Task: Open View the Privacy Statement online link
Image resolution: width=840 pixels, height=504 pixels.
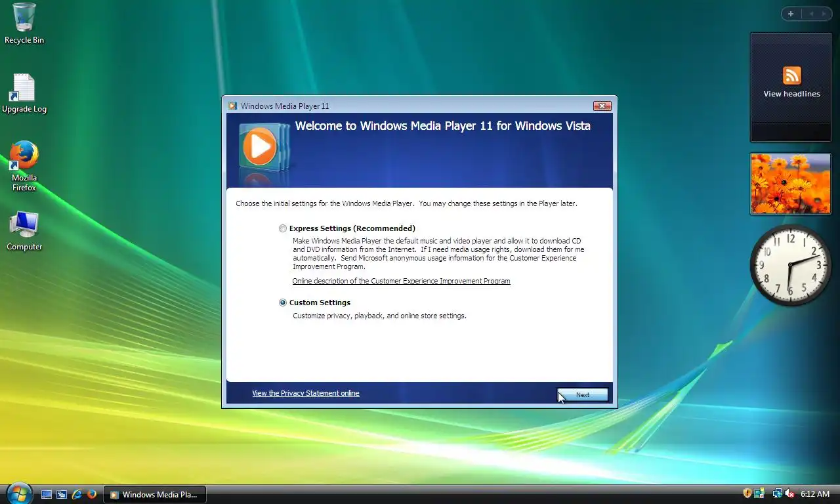Action: [306, 393]
